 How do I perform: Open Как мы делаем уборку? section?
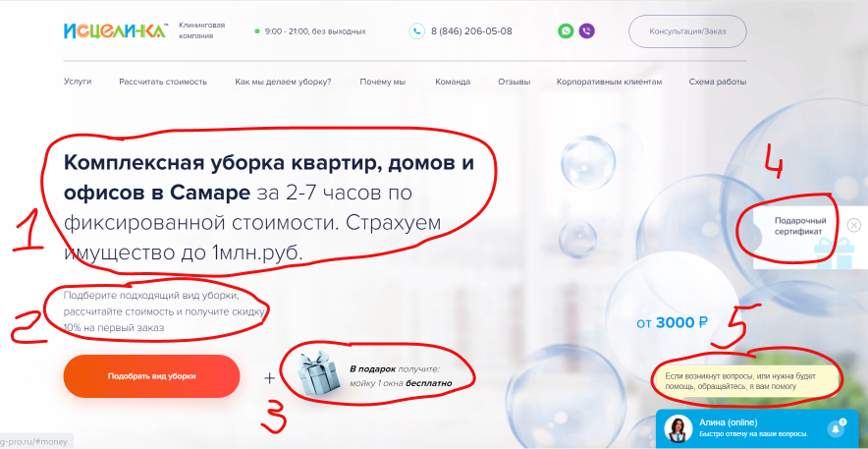pyautogui.click(x=283, y=82)
